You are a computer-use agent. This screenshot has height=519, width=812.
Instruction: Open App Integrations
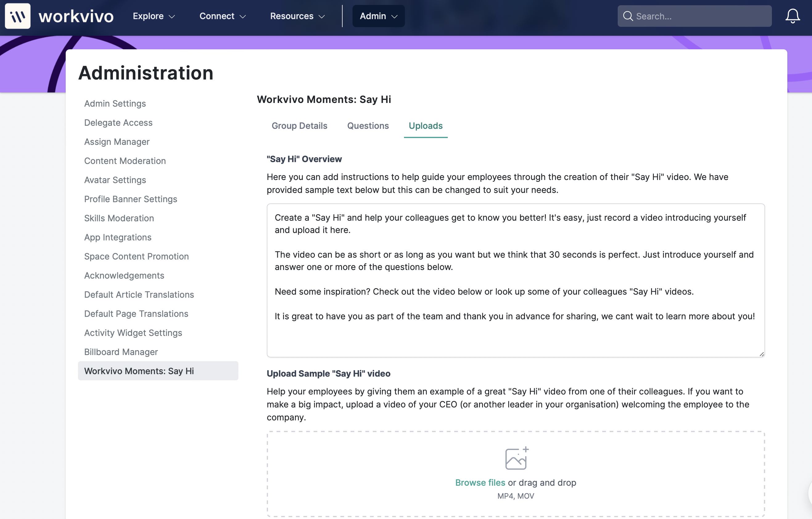pos(118,237)
